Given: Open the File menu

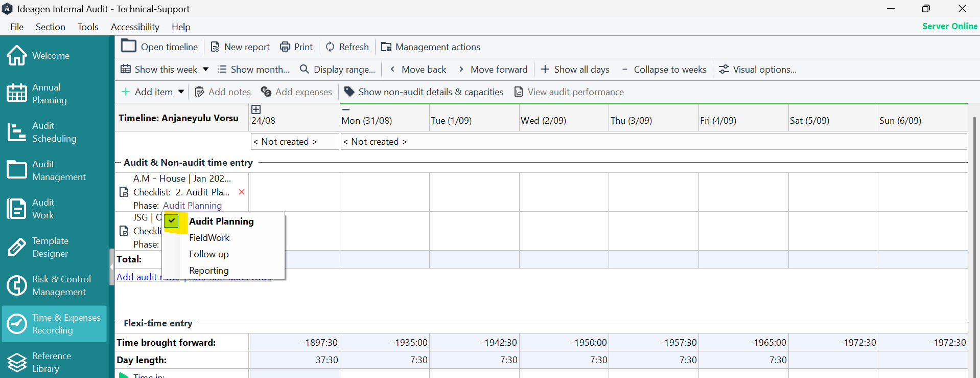Looking at the screenshot, I should point(17,27).
